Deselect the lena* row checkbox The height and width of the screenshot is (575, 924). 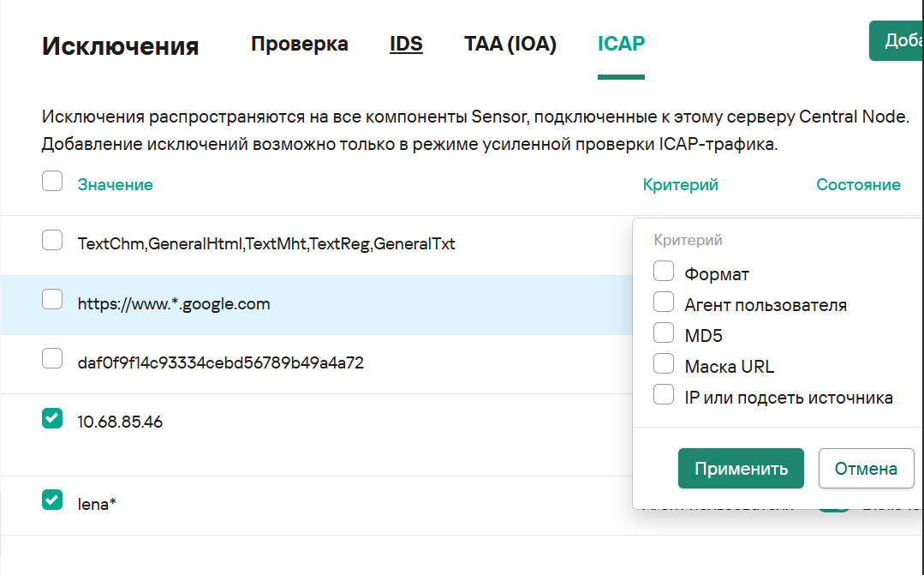pos(52,500)
